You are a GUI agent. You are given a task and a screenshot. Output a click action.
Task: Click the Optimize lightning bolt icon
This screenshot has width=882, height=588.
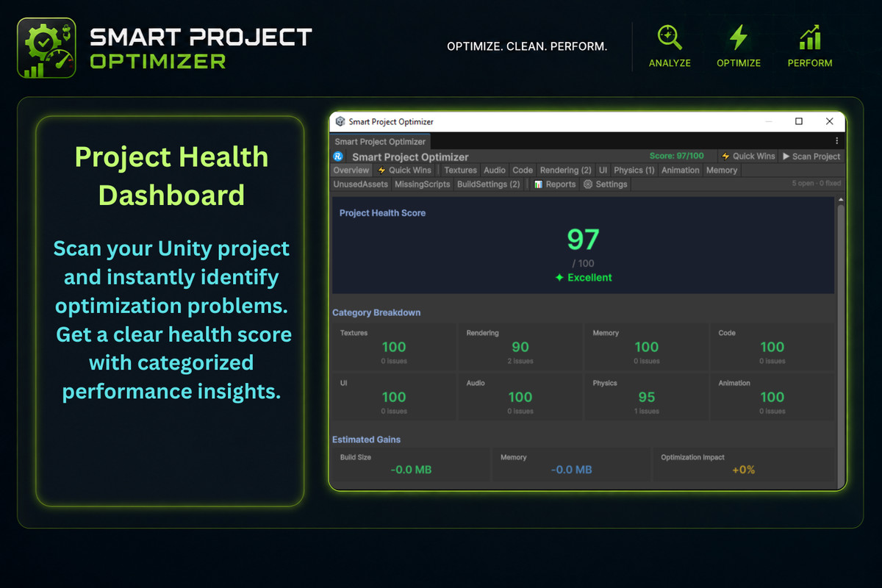[x=738, y=37]
